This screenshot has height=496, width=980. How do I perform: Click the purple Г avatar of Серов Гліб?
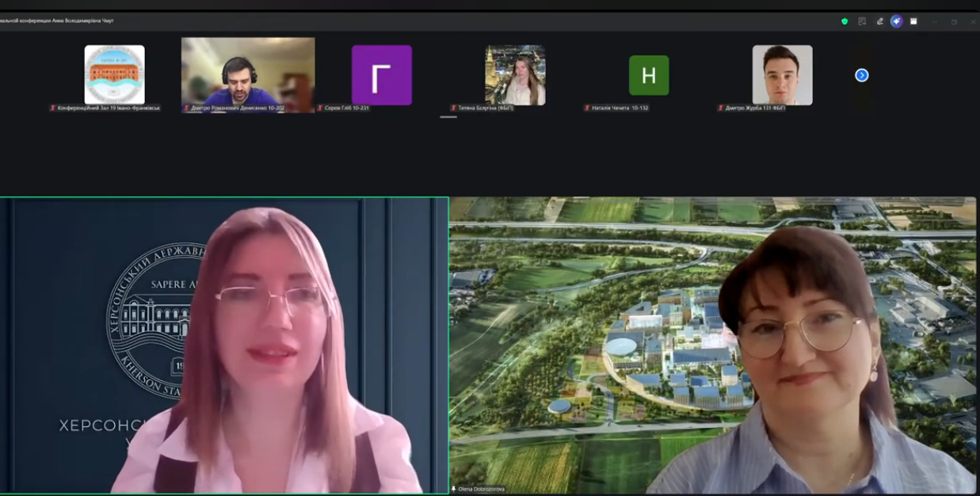(x=382, y=74)
